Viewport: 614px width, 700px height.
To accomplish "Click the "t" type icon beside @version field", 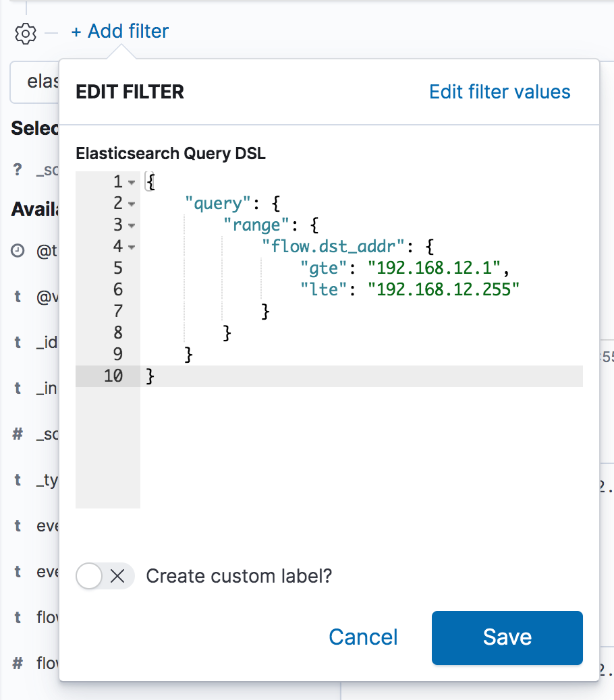I will pos(17,297).
